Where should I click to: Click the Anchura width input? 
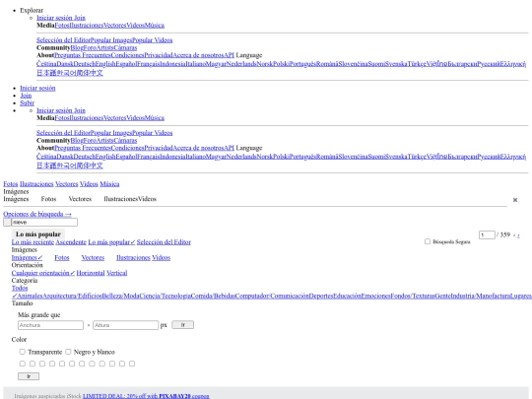pyautogui.click(x=50, y=325)
